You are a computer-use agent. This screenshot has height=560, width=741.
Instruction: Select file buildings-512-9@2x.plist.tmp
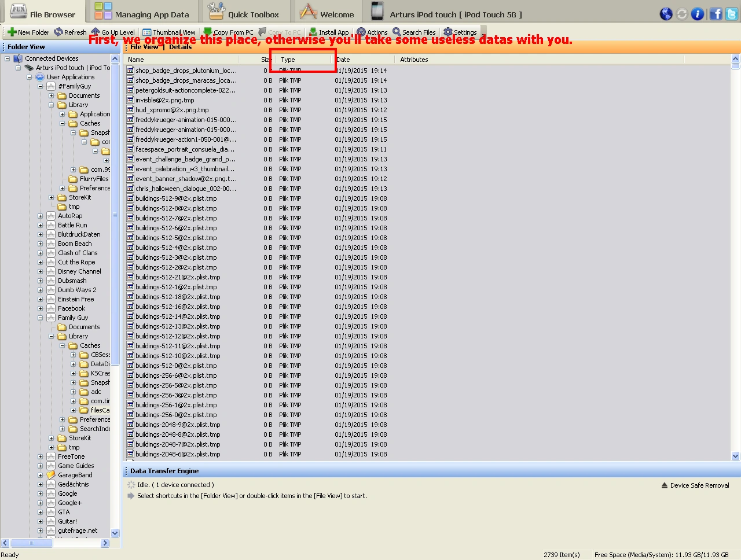pos(176,198)
